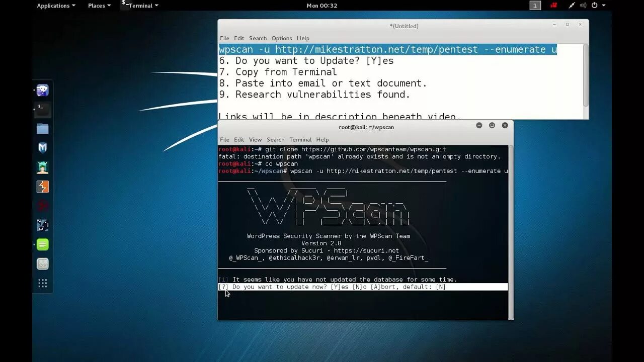Click 'It seems like you have not updated' line
This screenshot has height=362, width=644.
tap(338, 280)
